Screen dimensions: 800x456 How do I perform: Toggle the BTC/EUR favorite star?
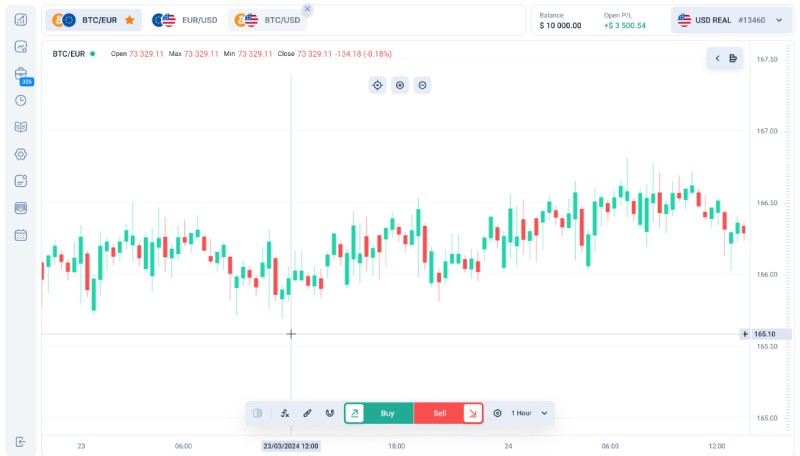point(129,20)
